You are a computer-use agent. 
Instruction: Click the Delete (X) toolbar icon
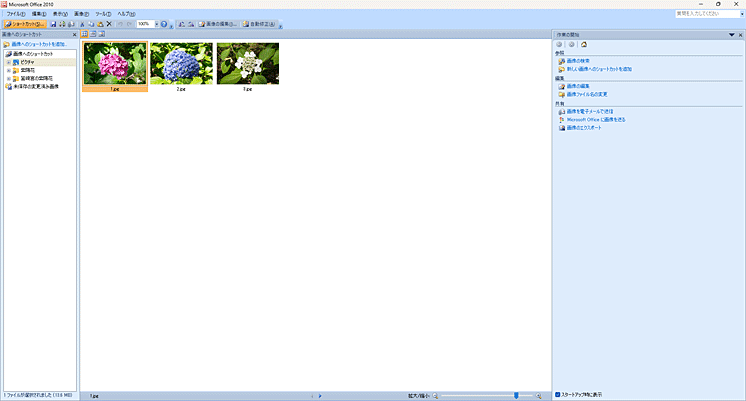(x=109, y=23)
